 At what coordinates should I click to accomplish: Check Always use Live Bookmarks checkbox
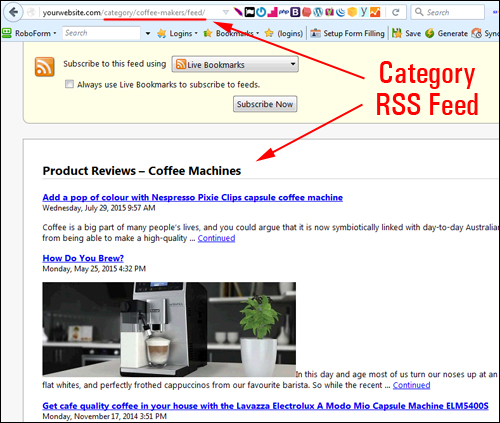click(x=69, y=84)
